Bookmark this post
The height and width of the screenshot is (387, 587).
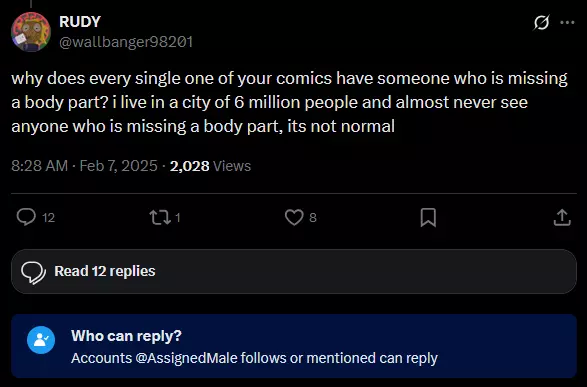click(x=428, y=217)
